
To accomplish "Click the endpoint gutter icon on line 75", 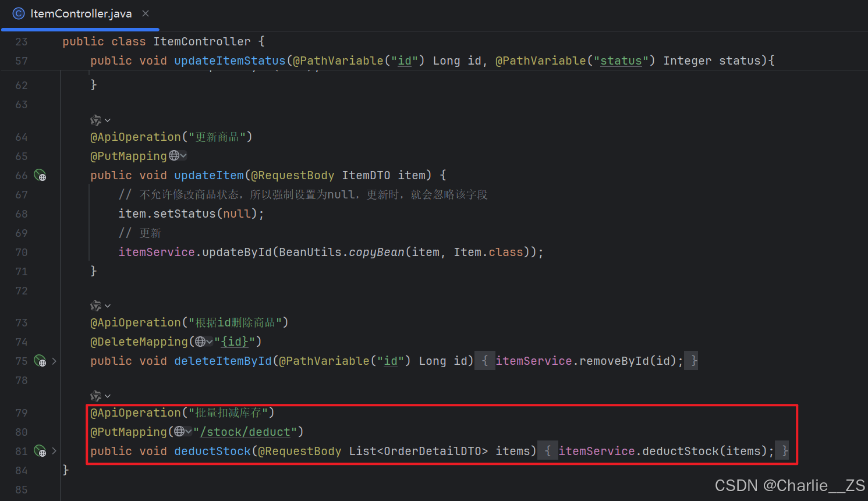I will [x=40, y=361].
